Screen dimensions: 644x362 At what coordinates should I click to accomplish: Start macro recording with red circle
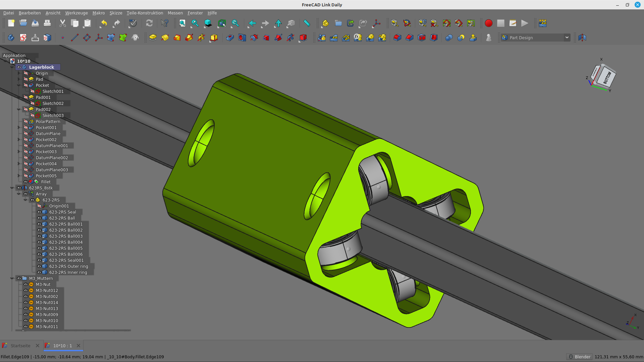point(488,23)
